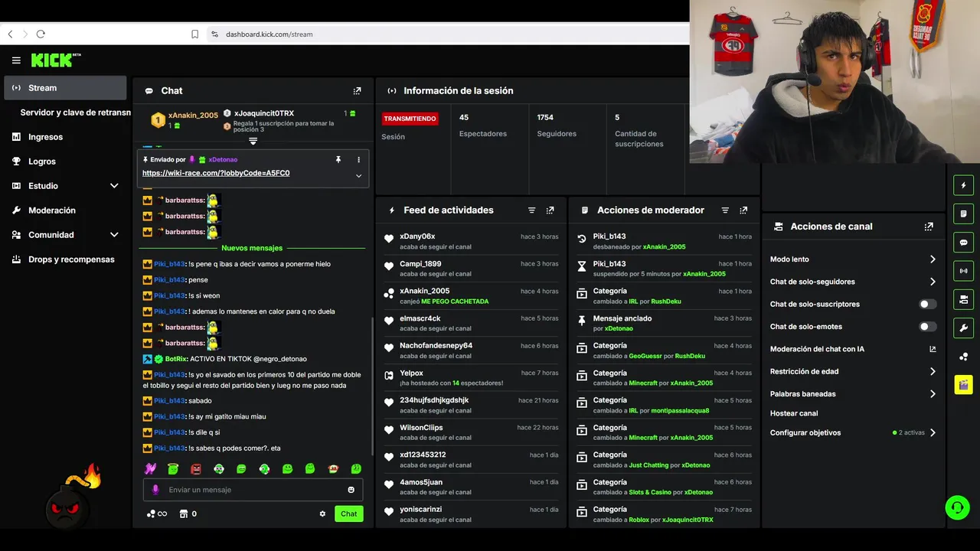This screenshot has width=980, height=551.
Task: Open Palabras baneadas settings
Action: [x=853, y=394]
